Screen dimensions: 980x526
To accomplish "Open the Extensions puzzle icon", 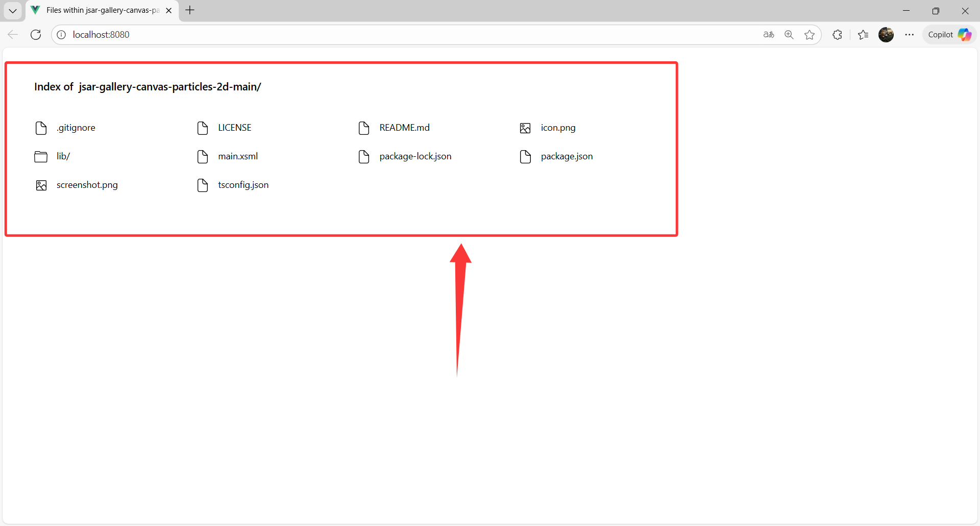I will [x=837, y=35].
